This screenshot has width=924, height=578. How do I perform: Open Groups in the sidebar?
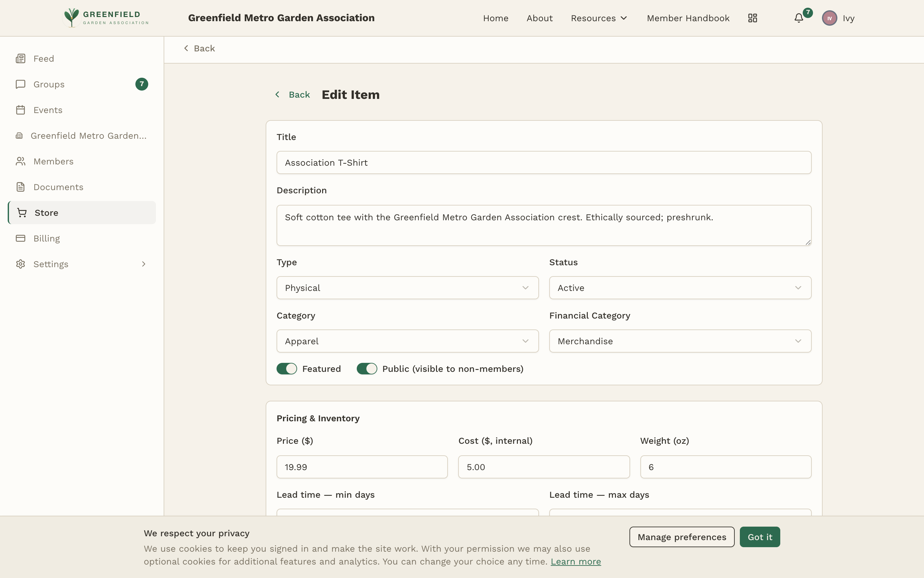tap(82, 84)
